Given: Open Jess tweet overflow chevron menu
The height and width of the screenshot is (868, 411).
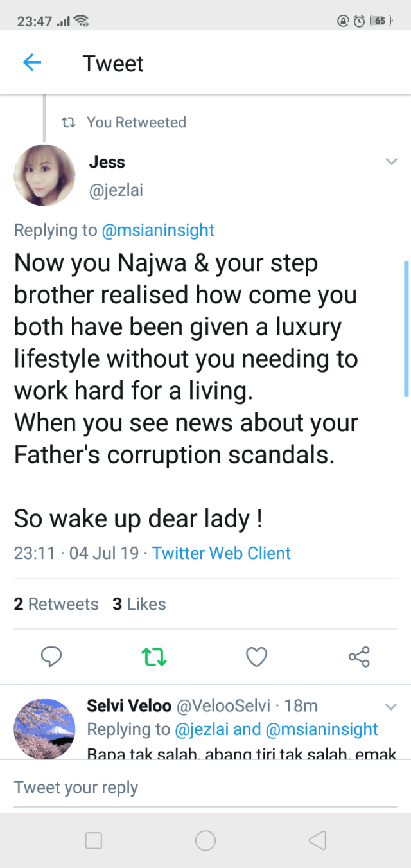Looking at the screenshot, I should (x=391, y=161).
